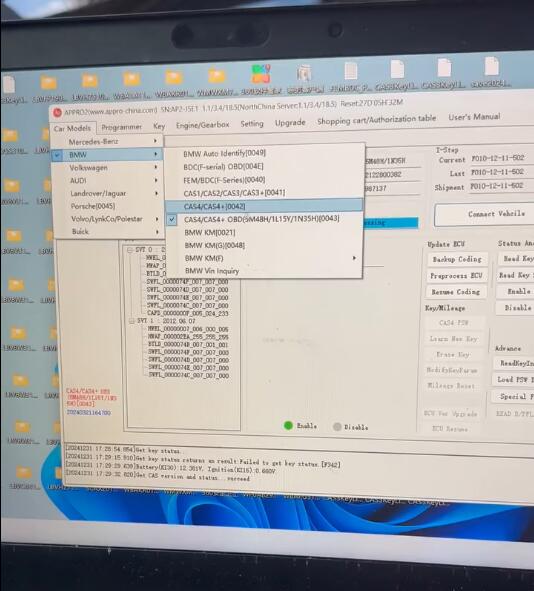This screenshot has width=534, height=591.
Task: Open the Key menu
Action: (159, 126)
